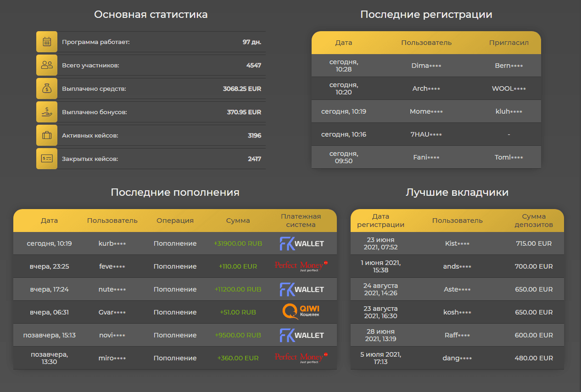Viewport: 581px width, 392px height.
Task: Click the FK Wallet logo in kurb row
Action: coord(302,243)
